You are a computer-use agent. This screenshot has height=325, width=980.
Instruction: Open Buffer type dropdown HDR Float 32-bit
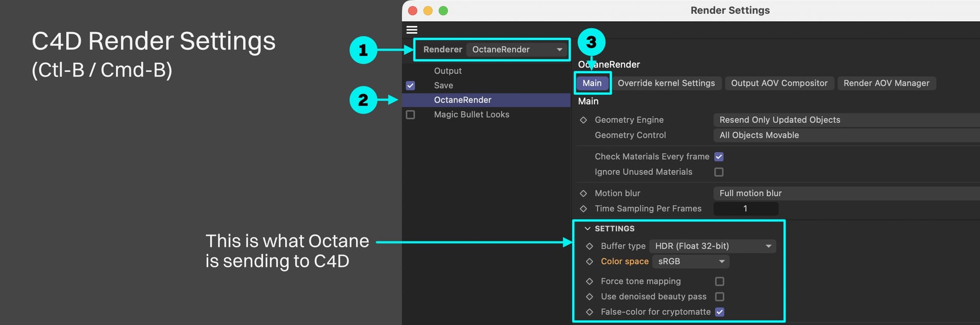(x=713, y=246)
